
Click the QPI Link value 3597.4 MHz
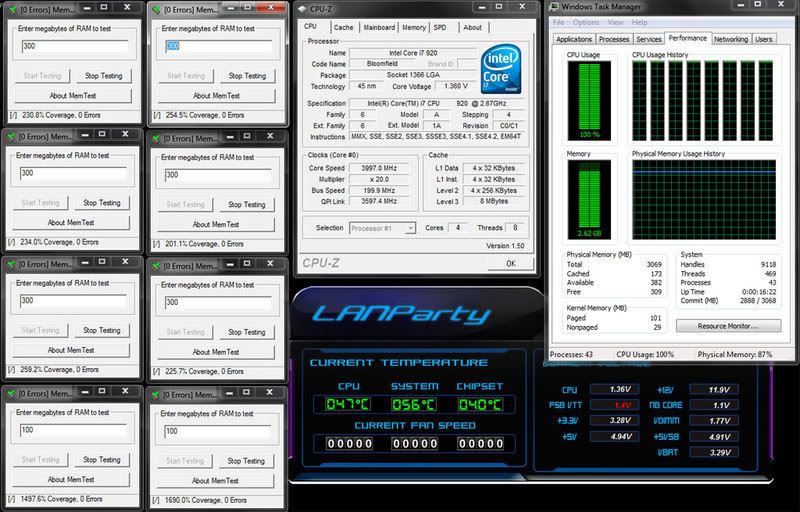pos(379,201)
